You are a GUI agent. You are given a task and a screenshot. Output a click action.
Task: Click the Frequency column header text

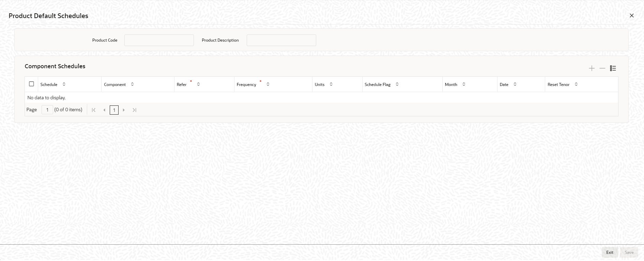point(246,85)
